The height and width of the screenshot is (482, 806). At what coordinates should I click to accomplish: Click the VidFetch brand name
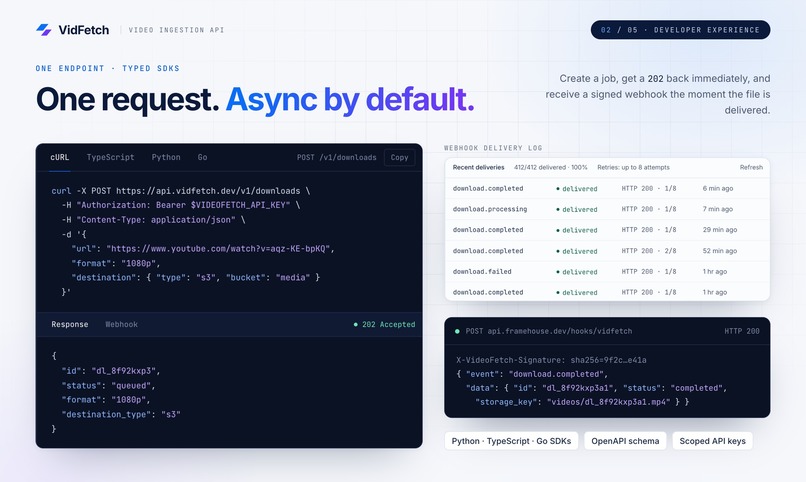coord(84,30)
